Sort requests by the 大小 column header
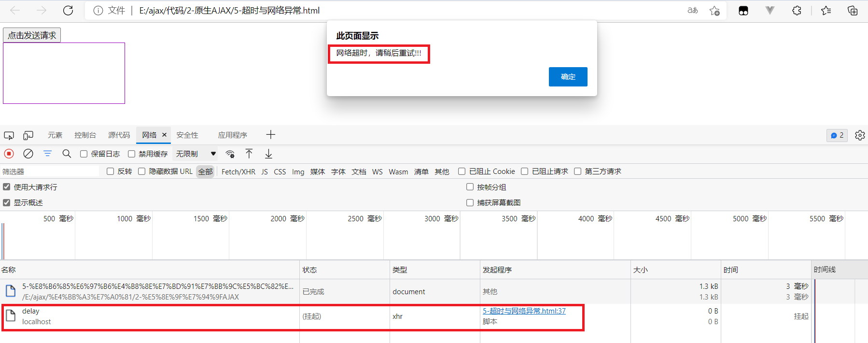Image resolution: width=868 pixels, height=343 pixels. click(675, 270)
